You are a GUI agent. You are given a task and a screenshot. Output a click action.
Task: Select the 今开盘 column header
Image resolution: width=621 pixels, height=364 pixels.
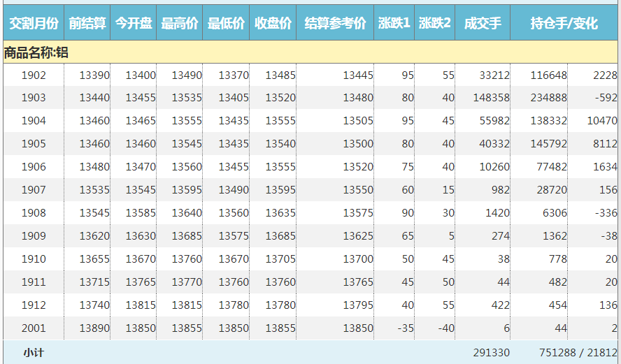click(134, 24)
